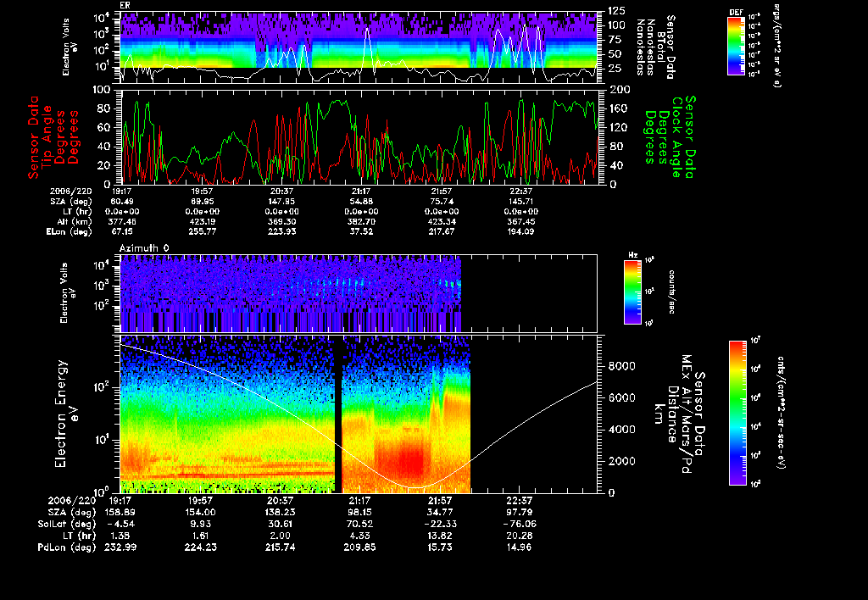The image size is (868, 600).
Task: Click the local time value 4.33
Action: [359, 536]
